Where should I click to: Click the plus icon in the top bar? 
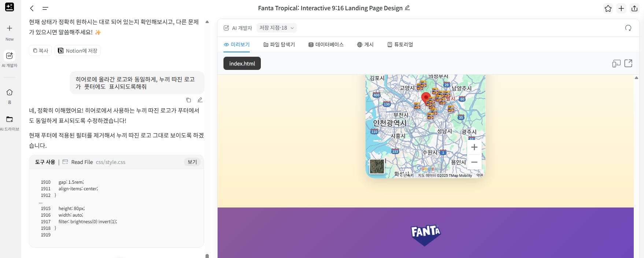621,8
